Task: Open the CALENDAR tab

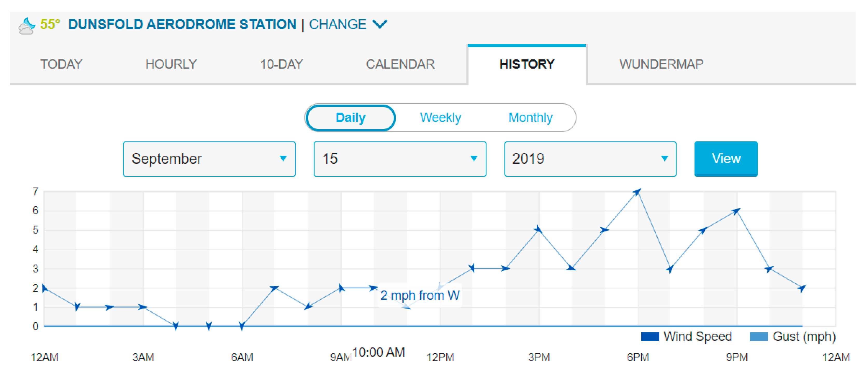Action: coord(400,64)
